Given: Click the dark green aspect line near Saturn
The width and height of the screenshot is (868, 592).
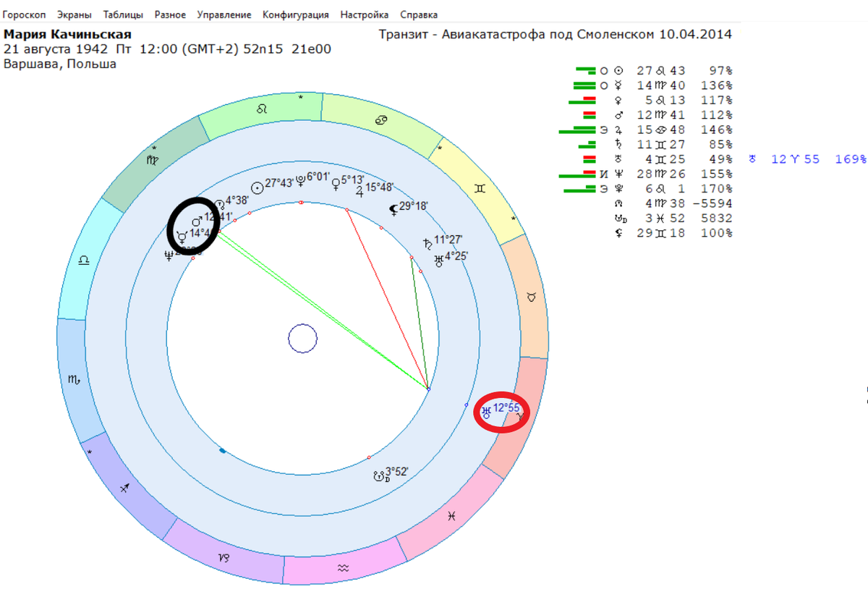Looking at the screenshot, I should click(420, 324).
